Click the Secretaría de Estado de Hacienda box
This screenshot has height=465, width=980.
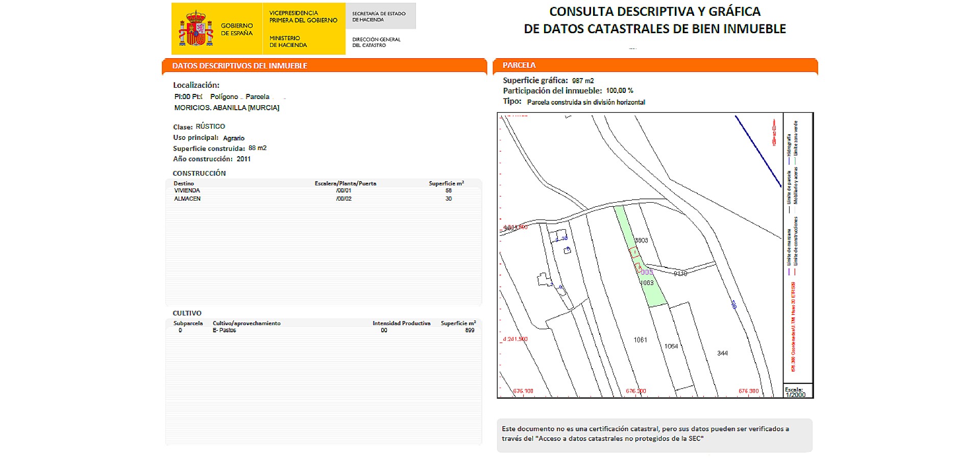point(380,16)
